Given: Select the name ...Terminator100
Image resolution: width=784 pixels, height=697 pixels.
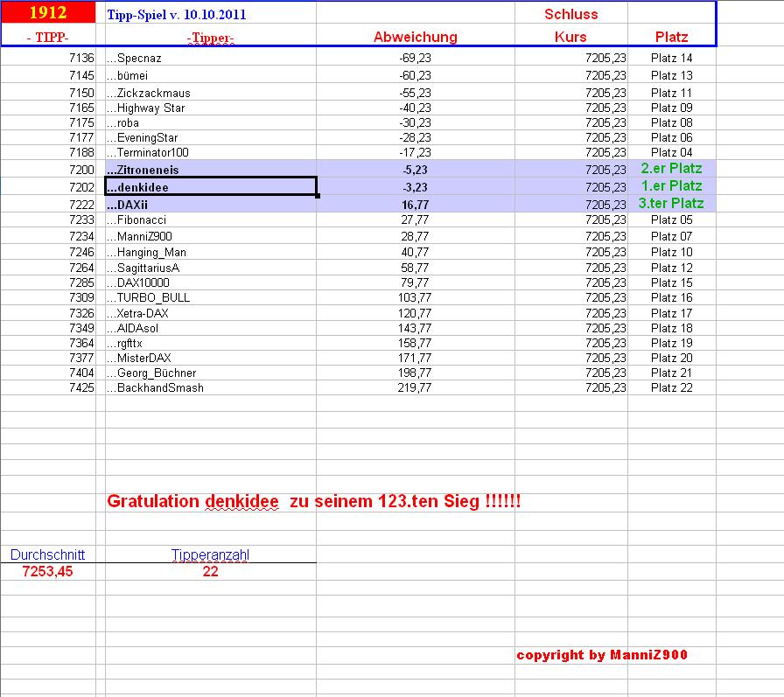Looking at the screenshot, I should (148, 152).
